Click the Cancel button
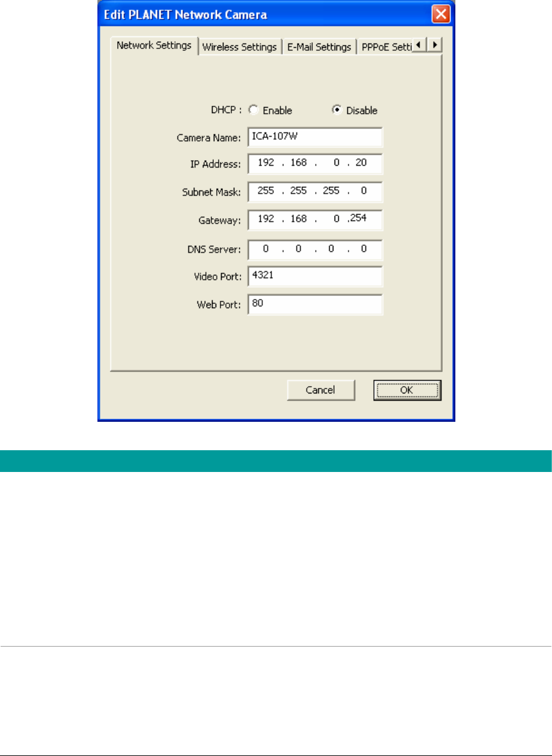This screenshot has width=552, height=756. coord(321,390)
